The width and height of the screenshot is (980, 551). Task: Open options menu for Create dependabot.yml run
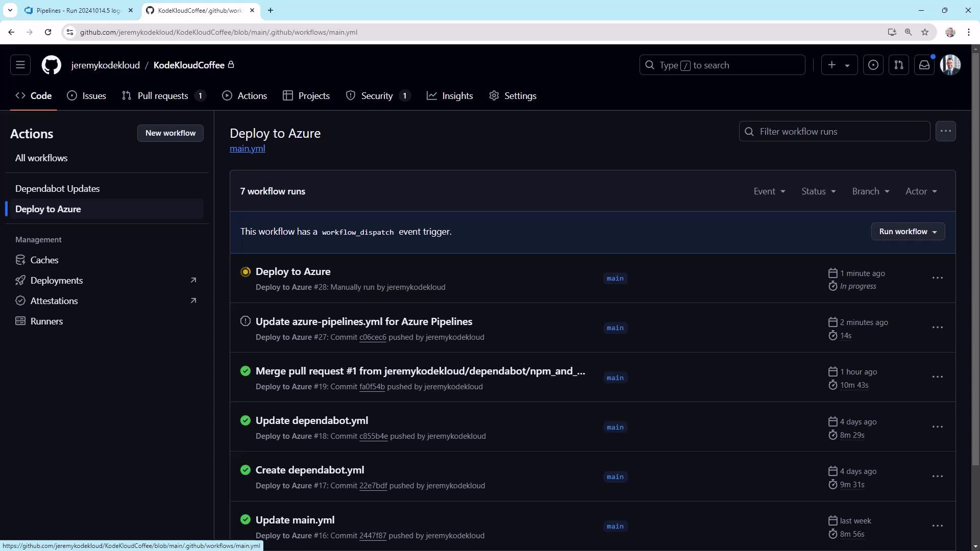[x=938, y=477]
